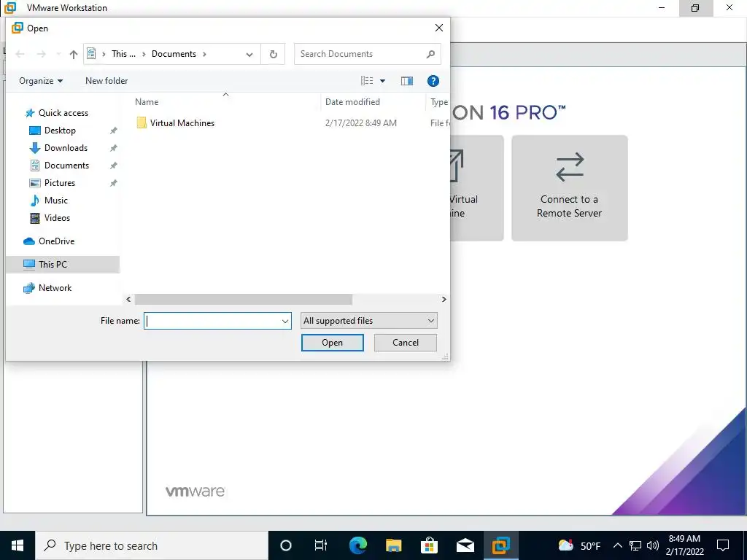Viewport: 747px width, 560px height.
Task: Click the search magnifier icon
Action: 430,54
